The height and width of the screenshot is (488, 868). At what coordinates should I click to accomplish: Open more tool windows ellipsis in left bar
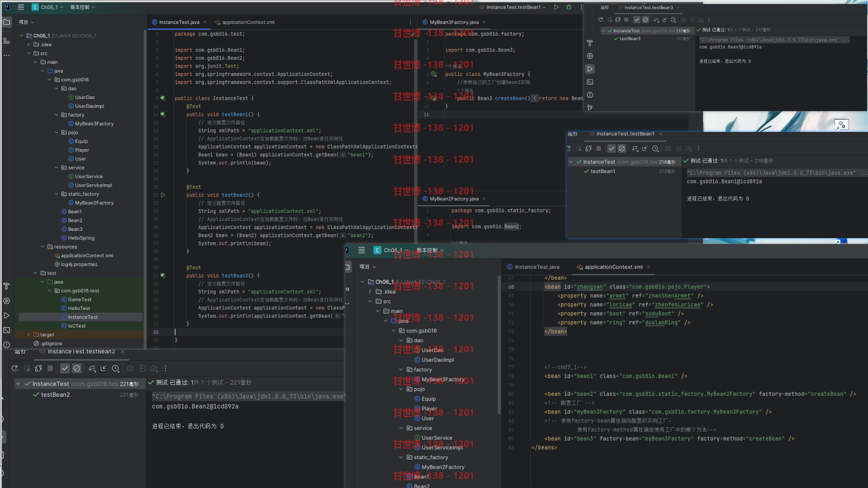[6, 56]
